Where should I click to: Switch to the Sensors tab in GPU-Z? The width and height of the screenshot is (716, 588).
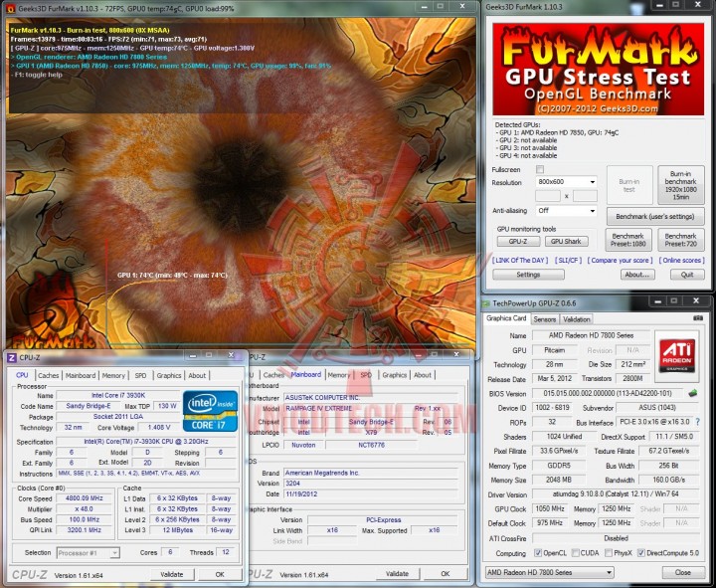[x=544, y=319]
